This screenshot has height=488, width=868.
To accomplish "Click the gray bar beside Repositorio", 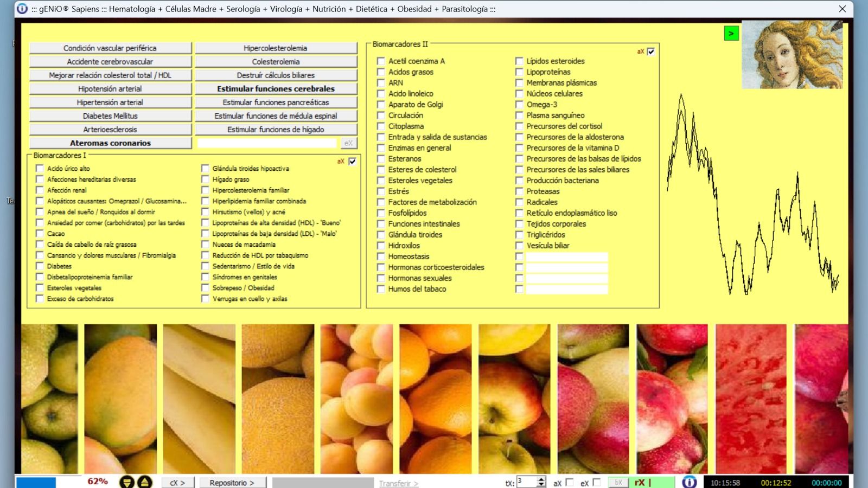I will tap(323, 483).
